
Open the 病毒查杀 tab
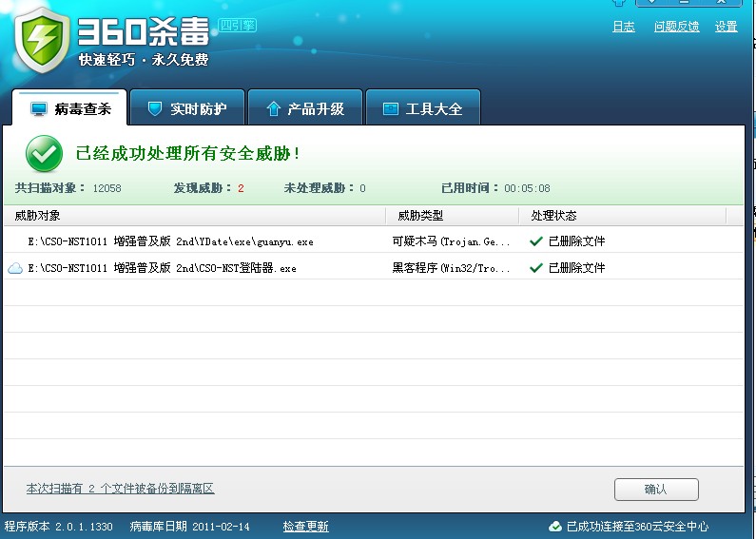[69, 108]
